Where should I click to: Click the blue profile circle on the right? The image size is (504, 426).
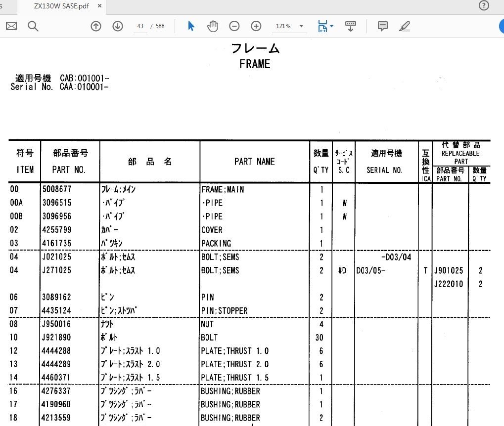(x=502, y=26)
